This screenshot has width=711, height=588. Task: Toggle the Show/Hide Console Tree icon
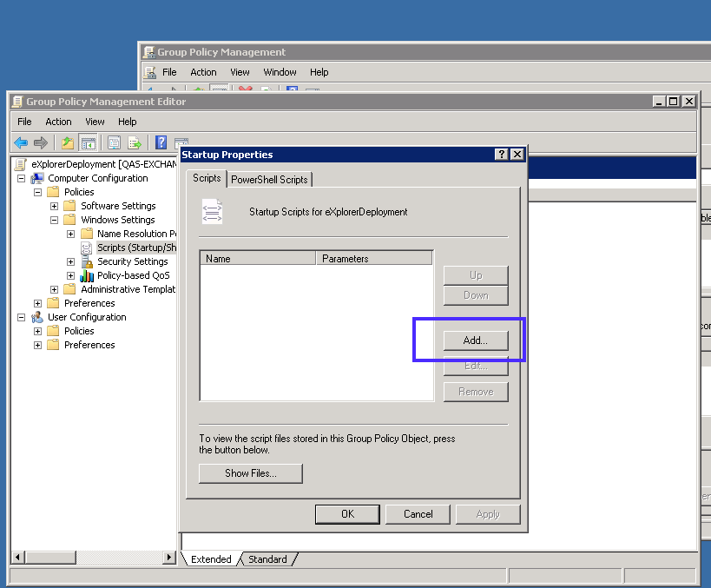(x=88, y=143)
